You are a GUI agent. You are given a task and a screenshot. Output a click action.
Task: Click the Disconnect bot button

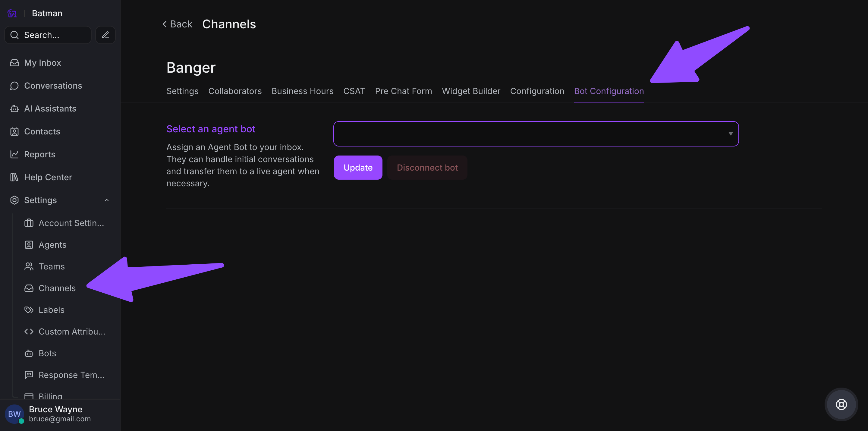tap(427, 168)
